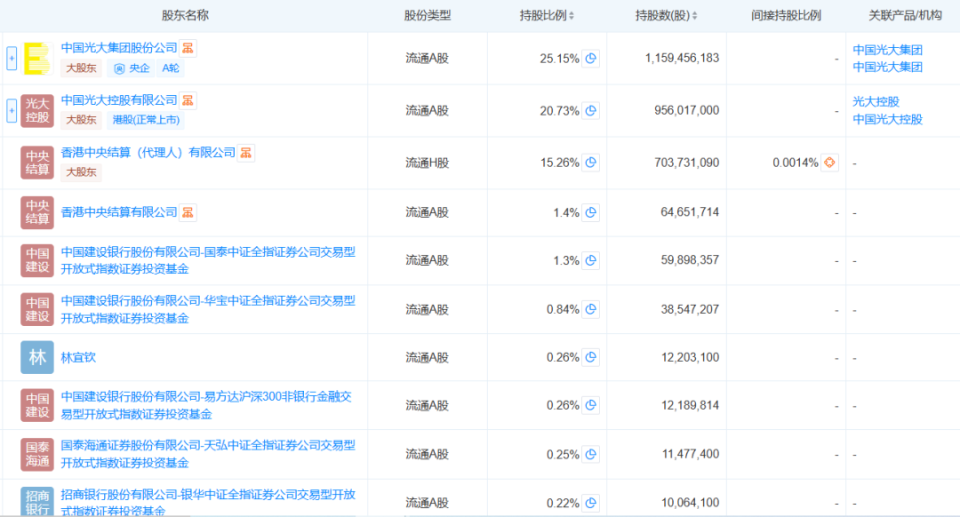Open equity structure icon after 中国光大集团股份公司
Image resolution: width=960 pixels, height=517 pixels.
pos(188,48)
